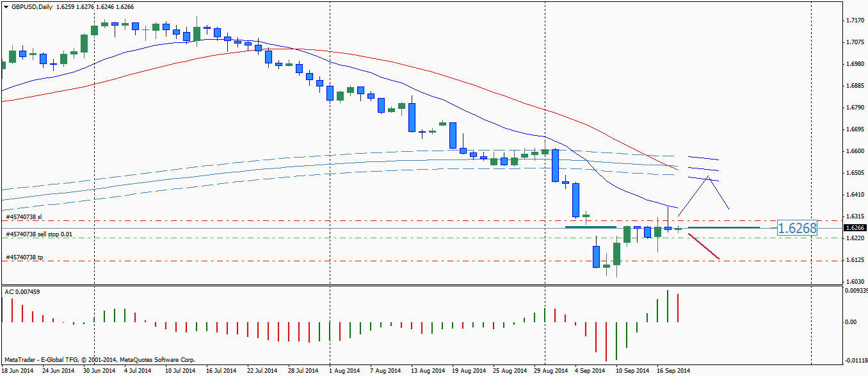Image resolution: width=868 pixels, height=376 pixels.
Task: Click price scale value 1.6410
Action: click(x=855, y=195)
